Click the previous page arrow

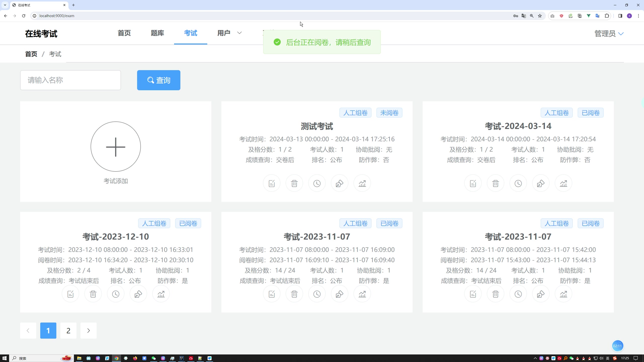point(28,331)
